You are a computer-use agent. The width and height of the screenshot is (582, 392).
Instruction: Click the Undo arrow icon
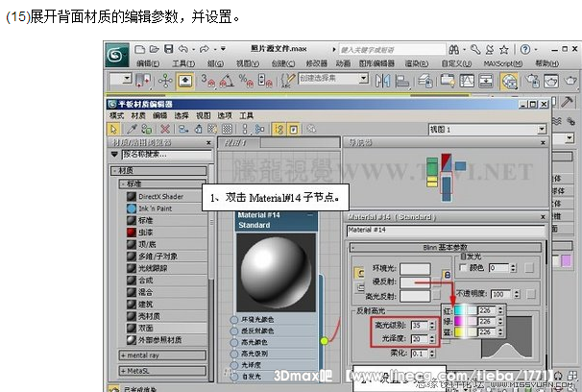pos(183,49)
